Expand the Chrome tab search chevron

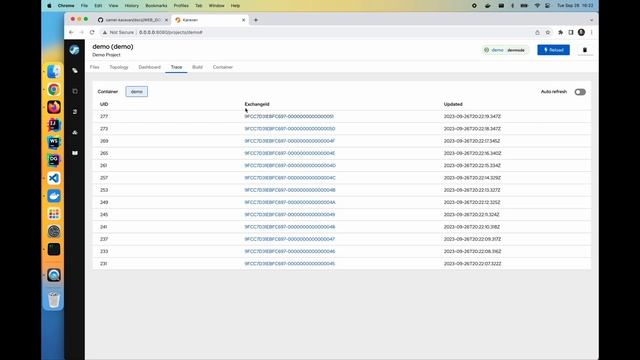591,20
